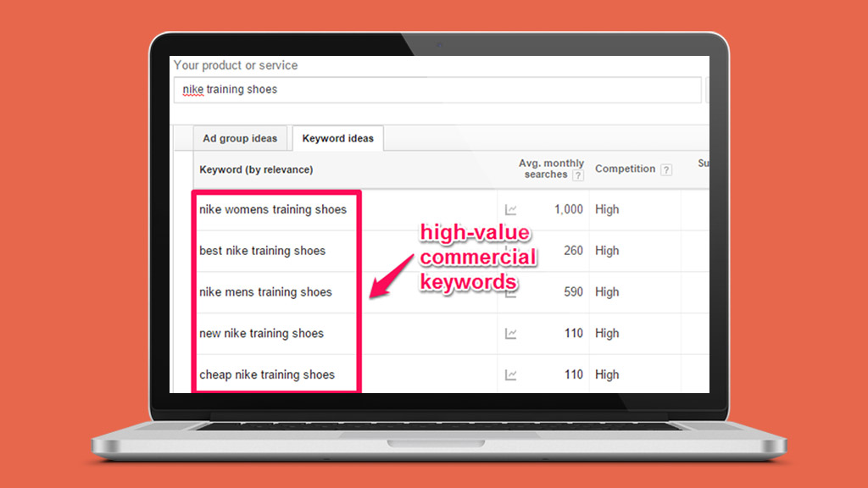Image resolution: width=868 pixels, height=488 pixels.
Task: Sort by Avg. monthly searches column header
Action: point(551,169)
